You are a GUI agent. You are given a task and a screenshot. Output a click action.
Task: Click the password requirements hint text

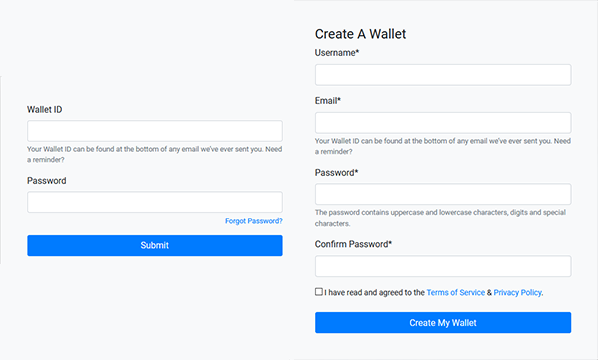coord(440,218)
